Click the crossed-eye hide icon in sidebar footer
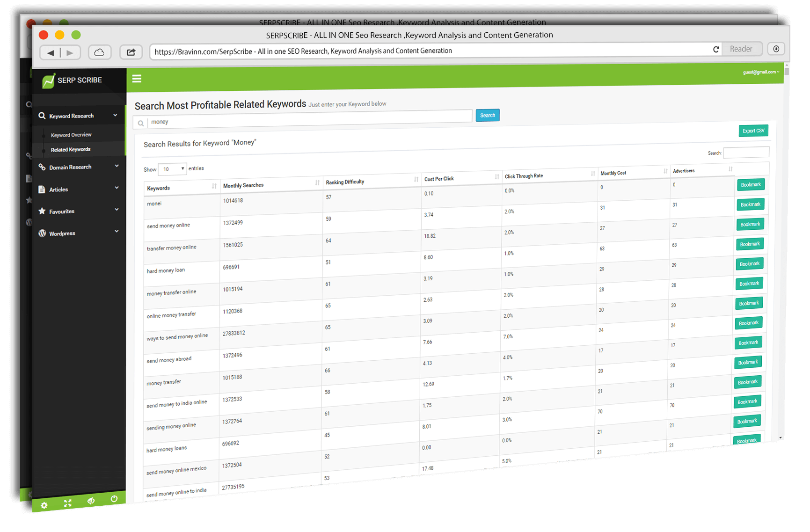The image size is (810, 532). (x=91, y=501)
